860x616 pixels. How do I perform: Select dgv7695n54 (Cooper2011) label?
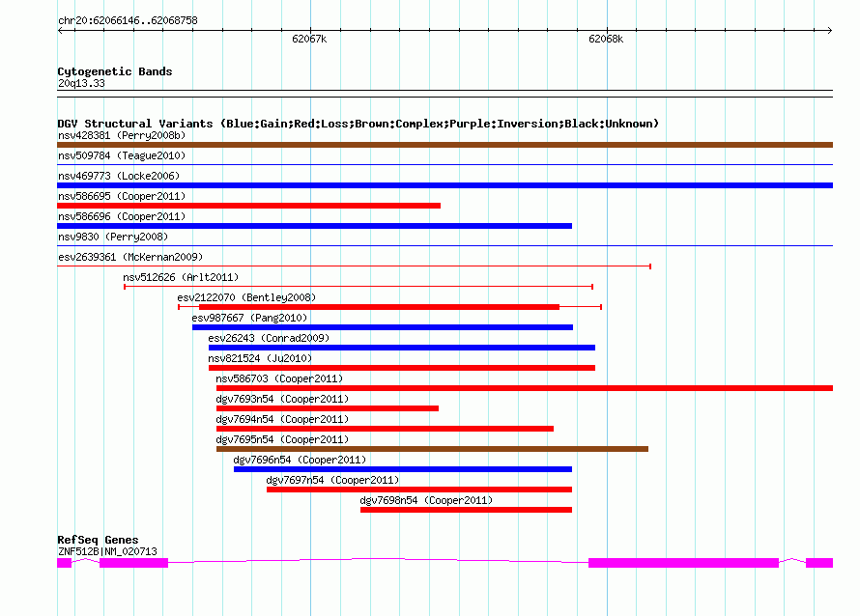point(282,439)
